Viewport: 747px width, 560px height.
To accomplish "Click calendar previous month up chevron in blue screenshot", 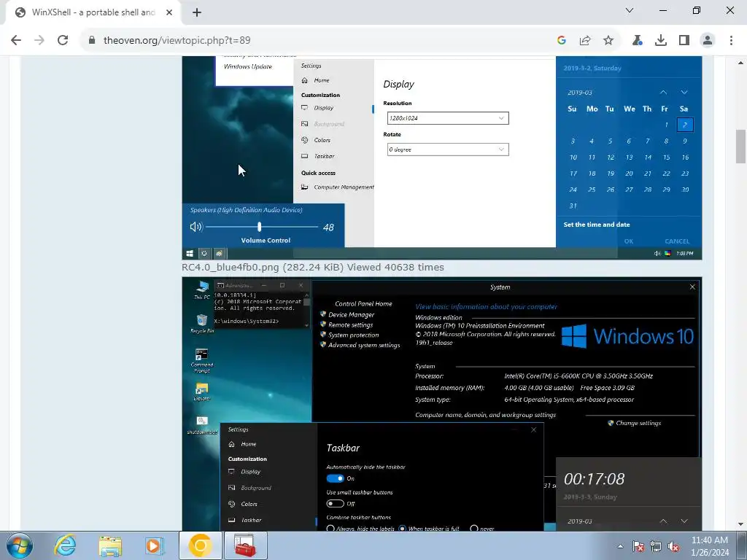I will [x=663, y=93].
